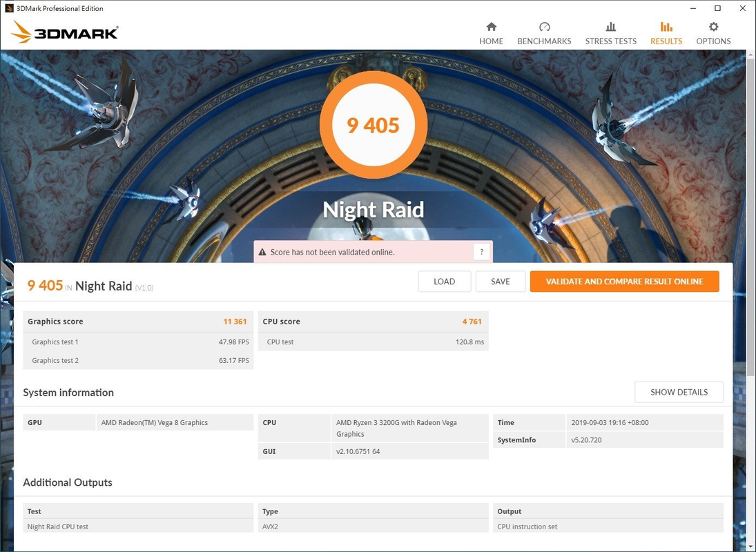Click scrollbar up arrow
Viewport: 756px width, 552px height.
pyautogui.click(x=750, y=54)
